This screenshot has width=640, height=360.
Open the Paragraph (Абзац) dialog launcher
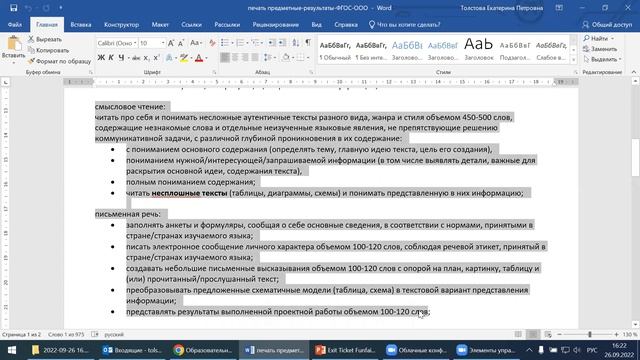point(311,72)
